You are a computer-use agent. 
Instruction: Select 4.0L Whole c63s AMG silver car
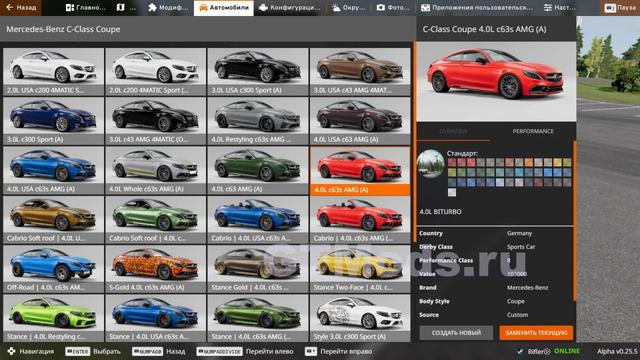[x=156, y=171]
